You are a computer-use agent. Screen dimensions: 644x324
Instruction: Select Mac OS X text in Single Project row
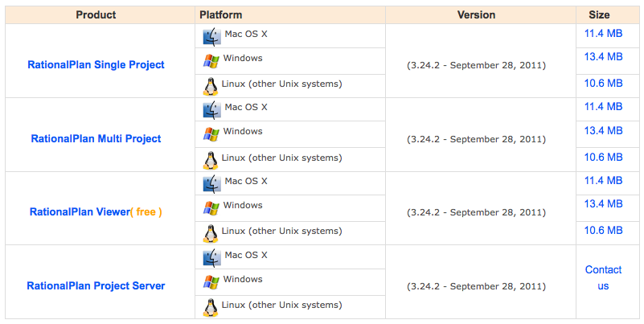(x=246, y=34)
